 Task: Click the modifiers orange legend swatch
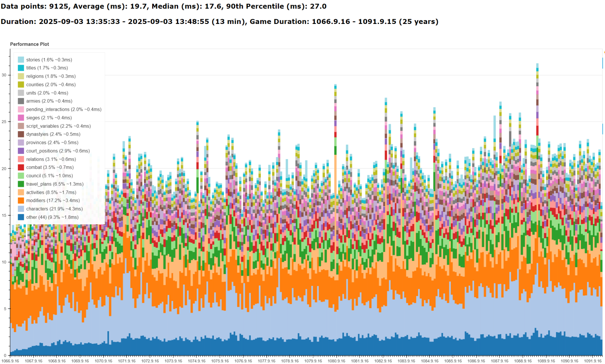[x=21, y=201]
